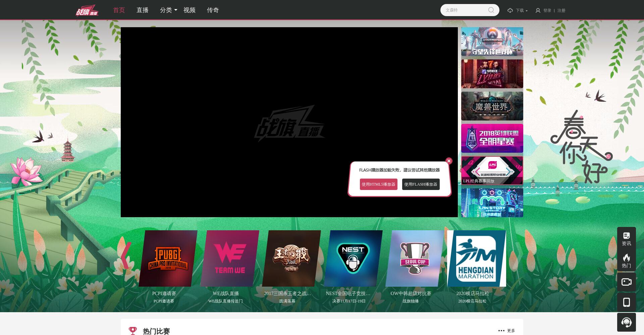Click the WE战队直播 title text
The height and width of the screenshot is (335, 644).
226,293
